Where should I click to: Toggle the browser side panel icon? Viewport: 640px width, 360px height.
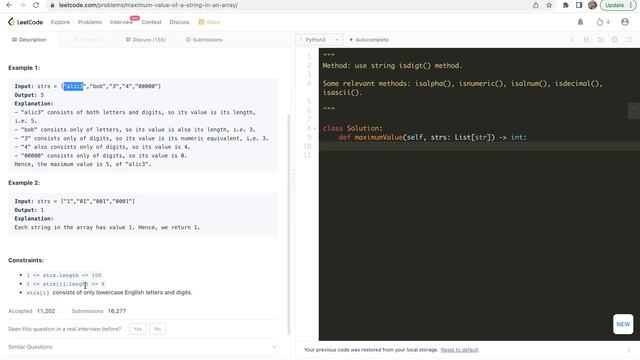click(579, 5)
